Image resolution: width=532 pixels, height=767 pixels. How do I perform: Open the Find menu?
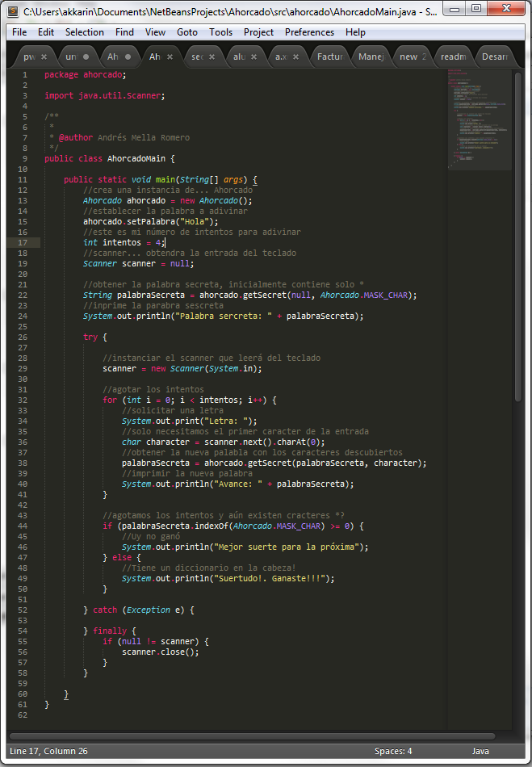pyautogui.click(x=124, y=32)
